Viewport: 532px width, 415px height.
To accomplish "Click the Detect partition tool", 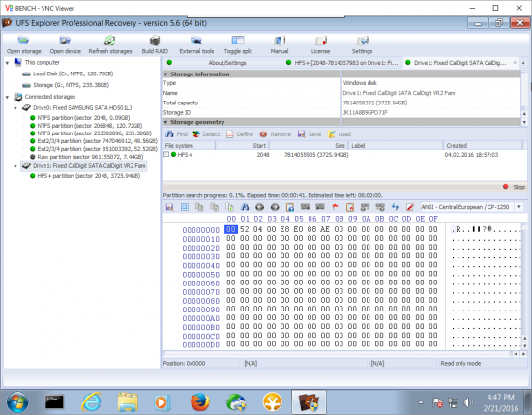I will point(206,134).
